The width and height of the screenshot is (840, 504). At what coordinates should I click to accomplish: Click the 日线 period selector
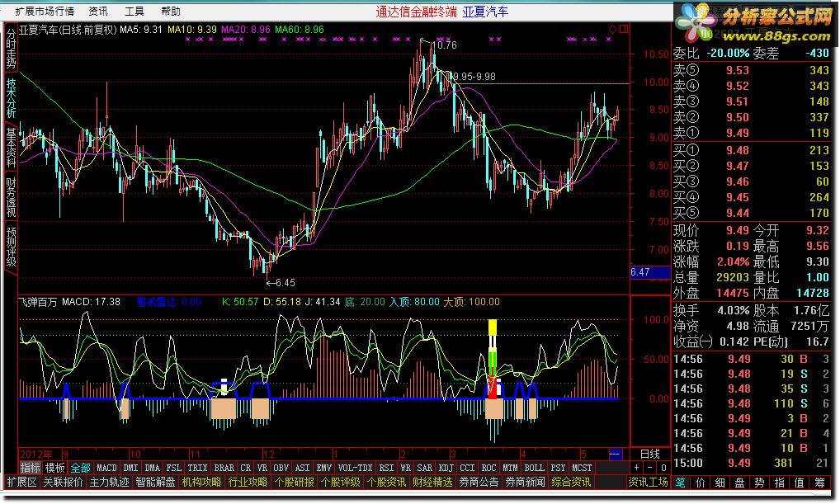tap(650, 454)
